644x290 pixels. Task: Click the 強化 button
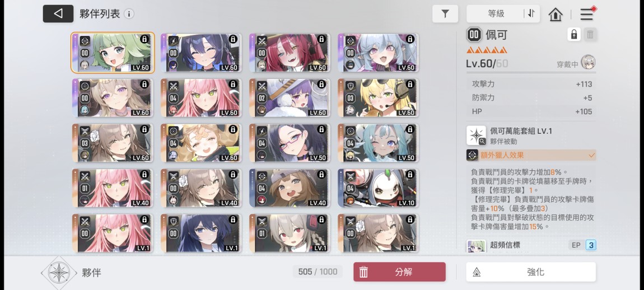click(531, 272)
